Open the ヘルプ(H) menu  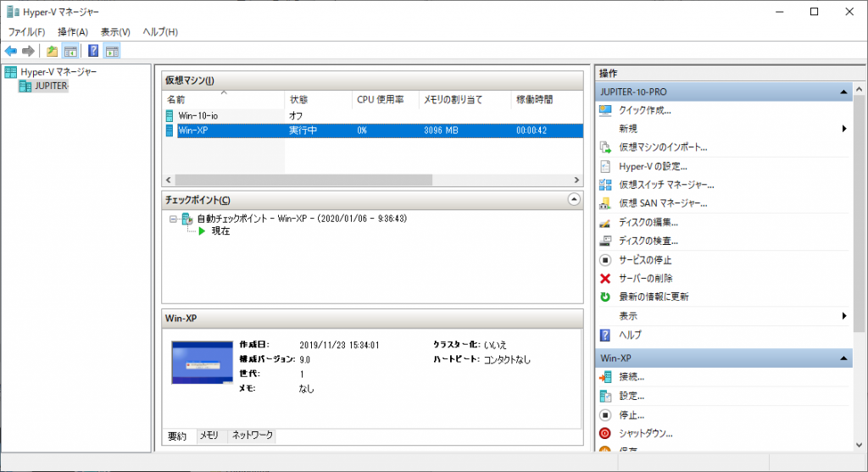(160, 32)
